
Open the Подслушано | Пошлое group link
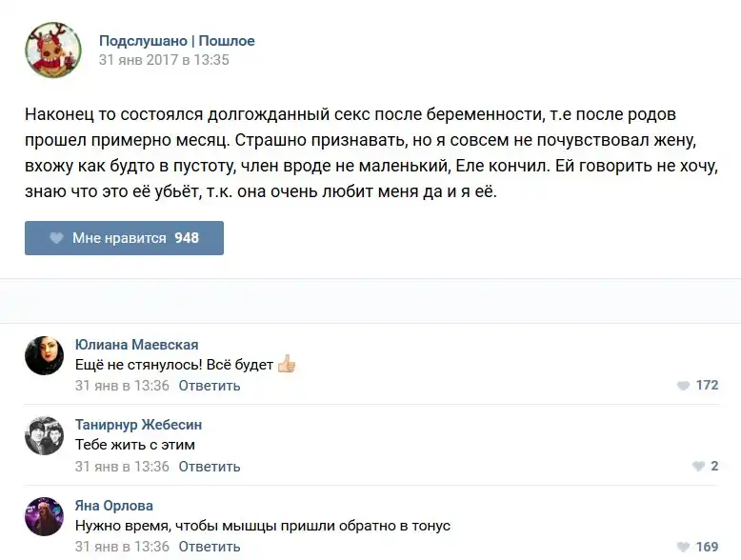click(x=176, y=41)
